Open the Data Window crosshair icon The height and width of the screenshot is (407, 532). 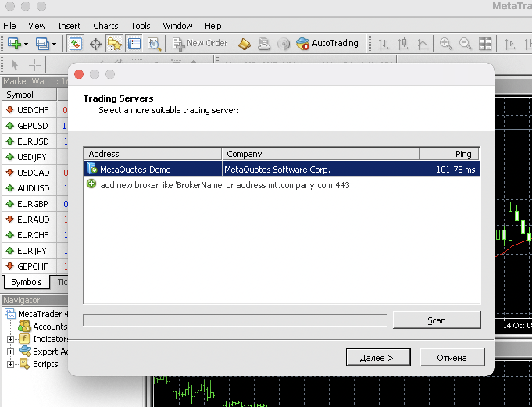pyautogui.click(x=95, y=43)
